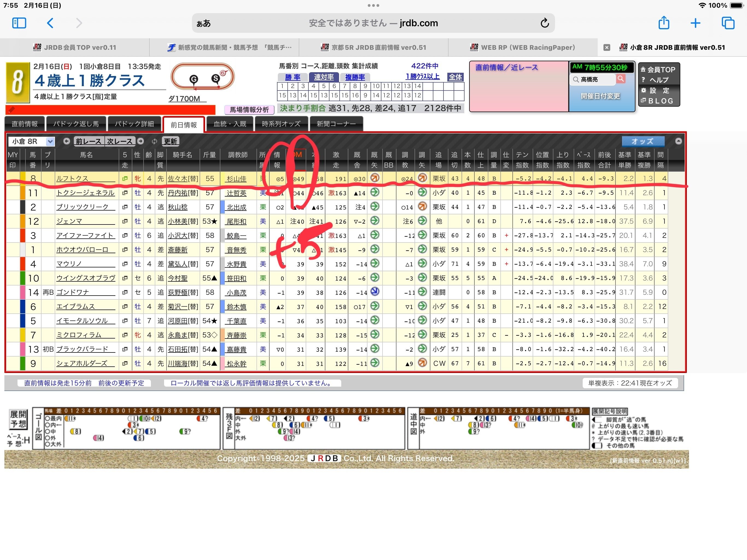Open the 5走 icon for アイファーファイト
Image resolution: width=747 pixels, height=560 pixels.
pos(125,235)
